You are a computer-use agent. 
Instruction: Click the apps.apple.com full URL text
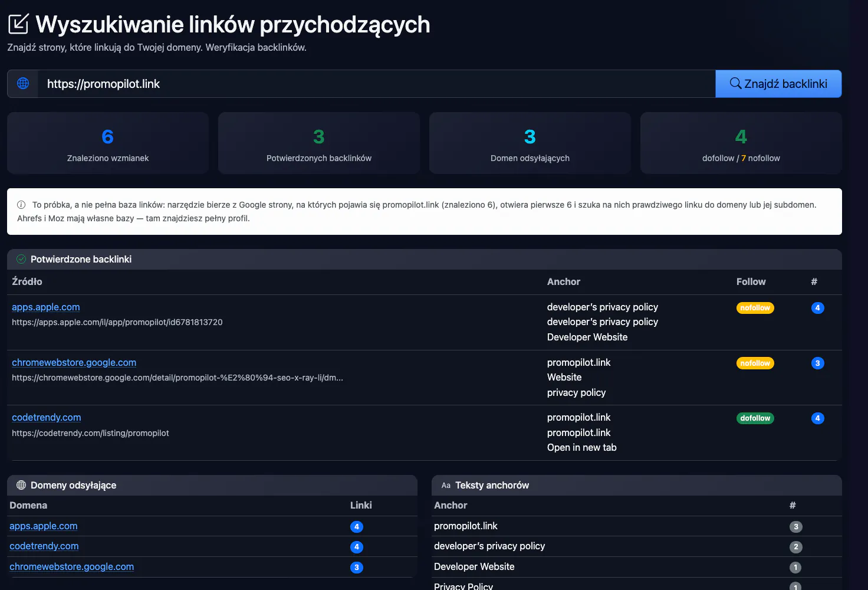117,322
